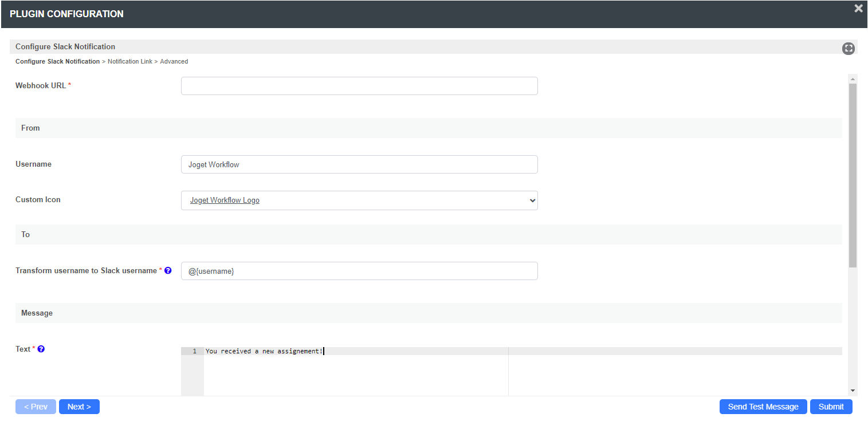The width and height of the screenshot is (868, 441).
Task: Click the PLUGIN CONFIGURATION dialog title
Action: [x=66, y=14]
